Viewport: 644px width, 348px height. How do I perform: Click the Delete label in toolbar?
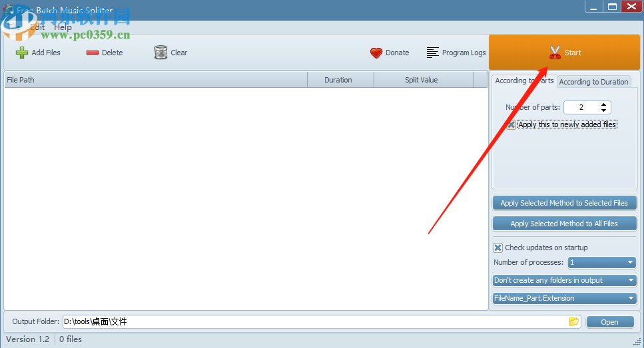click(112, 53)
